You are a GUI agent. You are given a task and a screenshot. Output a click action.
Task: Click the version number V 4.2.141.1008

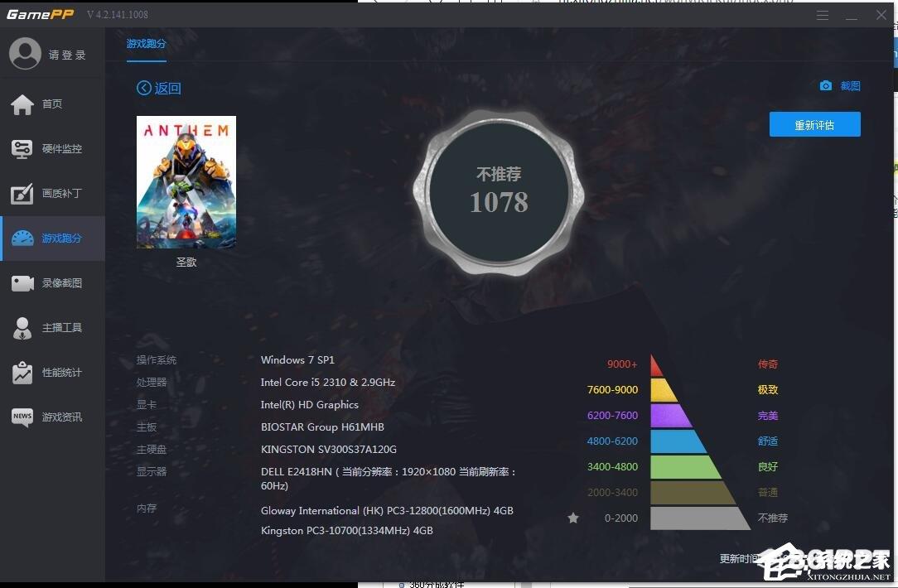pyautogui.click(x=118, y=14)
